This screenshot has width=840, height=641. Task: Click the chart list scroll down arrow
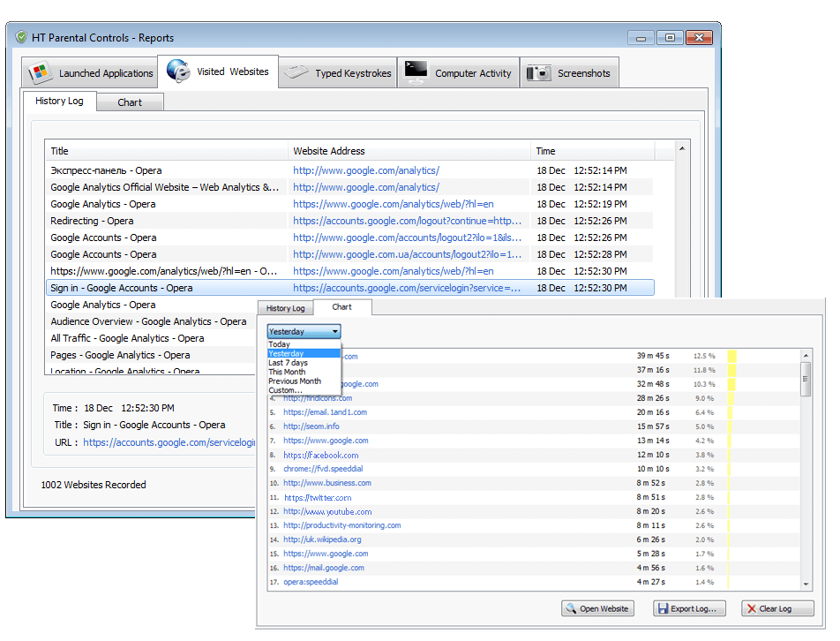(x=806, y=584)
